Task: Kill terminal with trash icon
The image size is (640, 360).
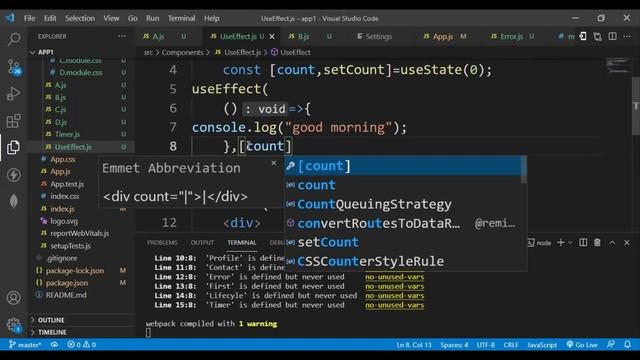Action: click(597, 242)
